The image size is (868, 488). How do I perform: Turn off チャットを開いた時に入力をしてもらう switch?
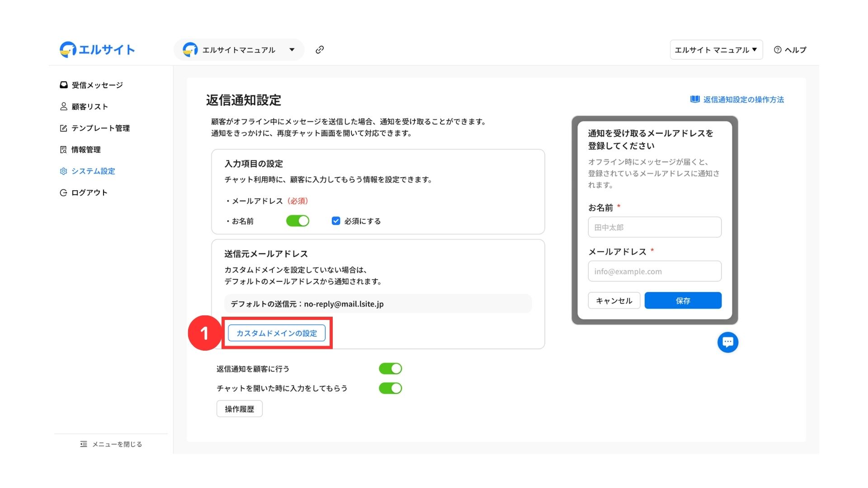coord(390,388)
